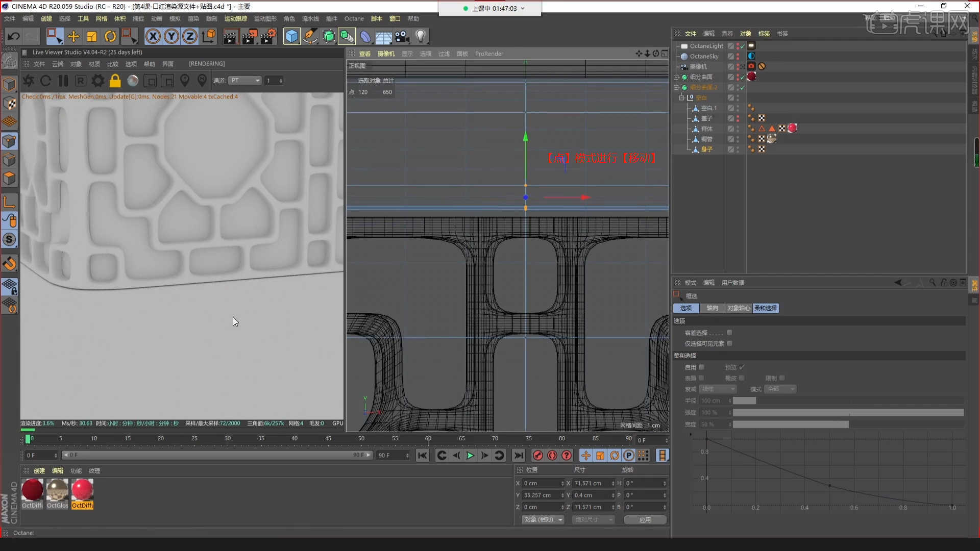
Task: Click the 应用 apply button
Action: tap(645, 520)
